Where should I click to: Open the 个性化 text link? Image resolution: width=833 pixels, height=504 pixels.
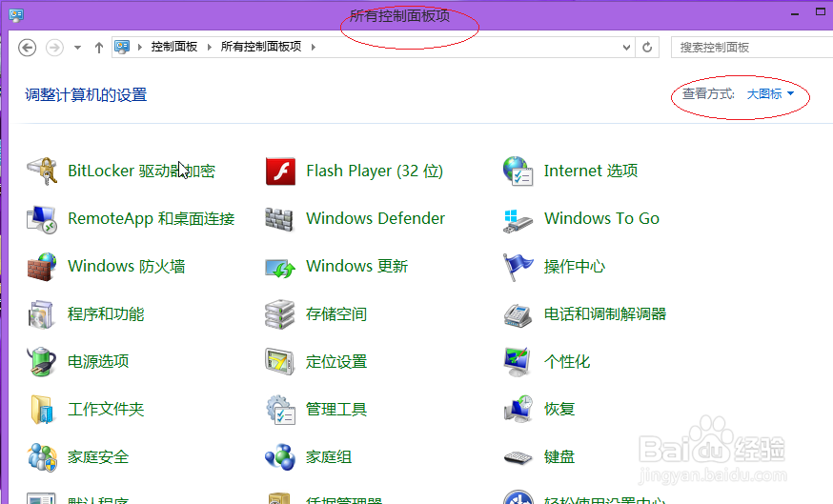click(x=567, y=362)
